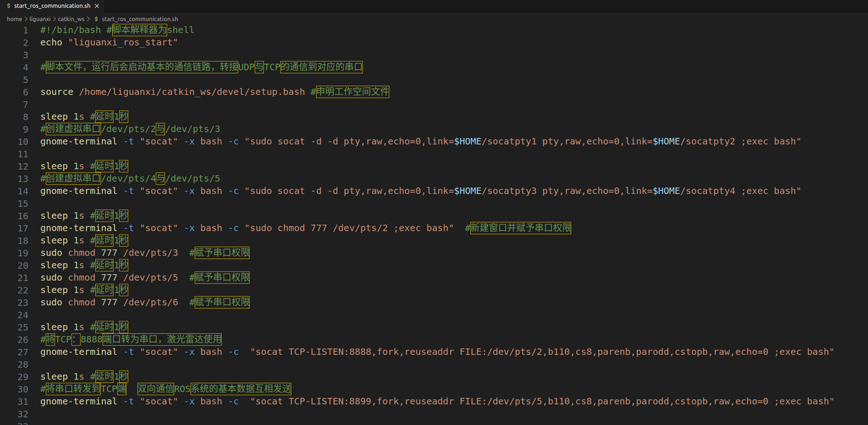The width and height of the screenshot is (868, 425).
Task: Open the 'liguanxi' breadcrumb segment
Action: pyautogui.click(x=40, y=19)
